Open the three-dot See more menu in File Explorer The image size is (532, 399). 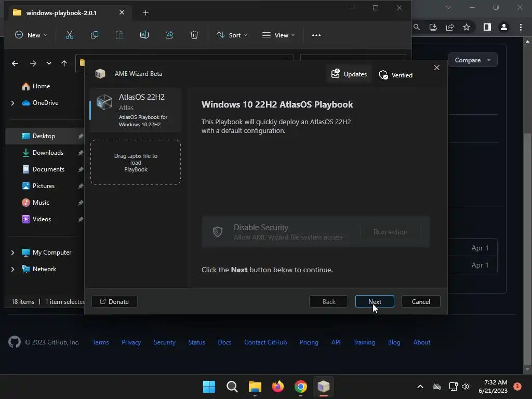tap(316, 35)
